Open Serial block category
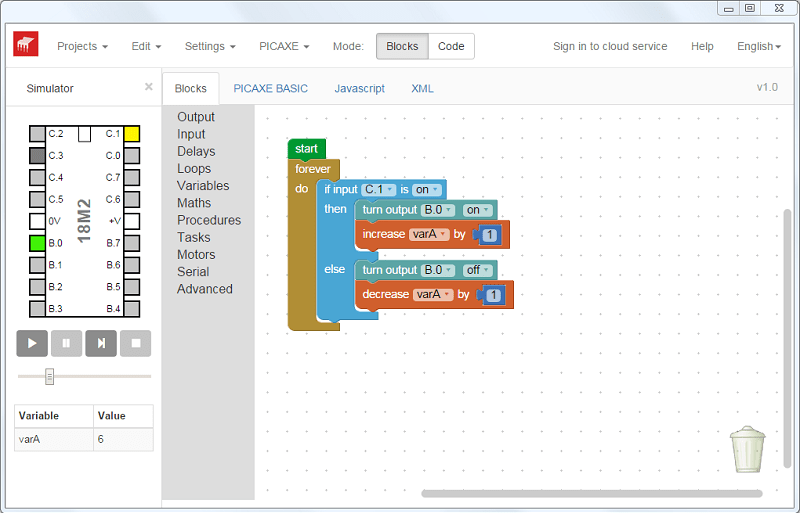The height and width of the screenshot is (513, 800). point(193,272)
